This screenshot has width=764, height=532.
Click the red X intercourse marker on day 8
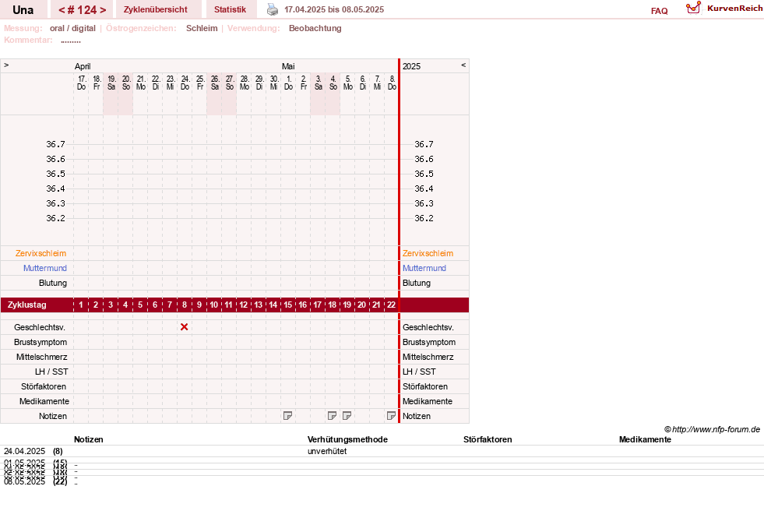(184, 327)
